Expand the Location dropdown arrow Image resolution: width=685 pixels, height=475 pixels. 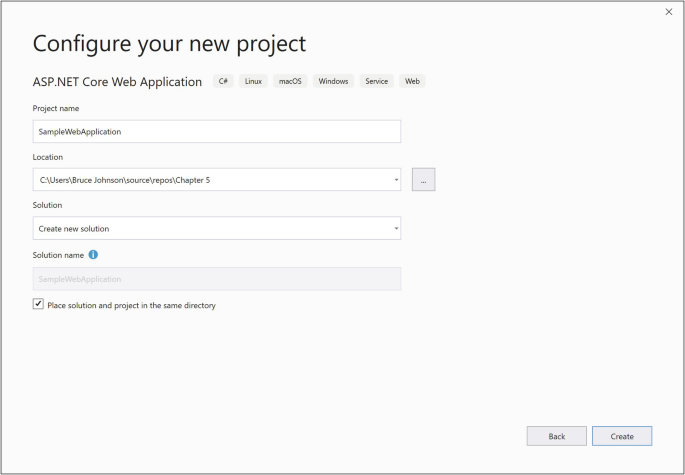click(x=397, y=180)
